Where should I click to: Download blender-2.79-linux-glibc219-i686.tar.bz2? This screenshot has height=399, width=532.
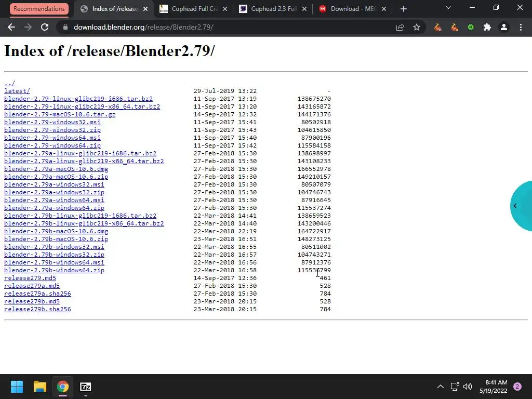[x=78, y=99]
